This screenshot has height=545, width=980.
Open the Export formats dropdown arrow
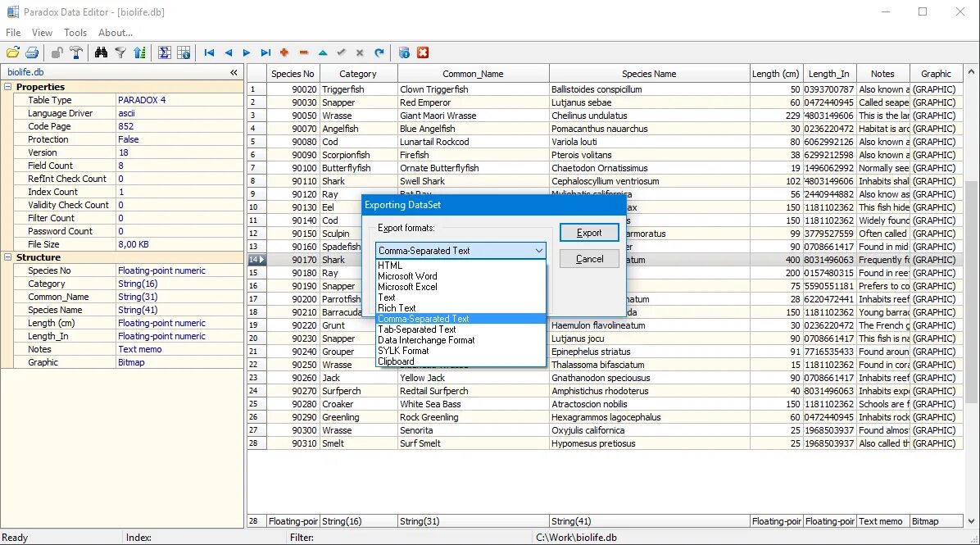tap(539, 250)
